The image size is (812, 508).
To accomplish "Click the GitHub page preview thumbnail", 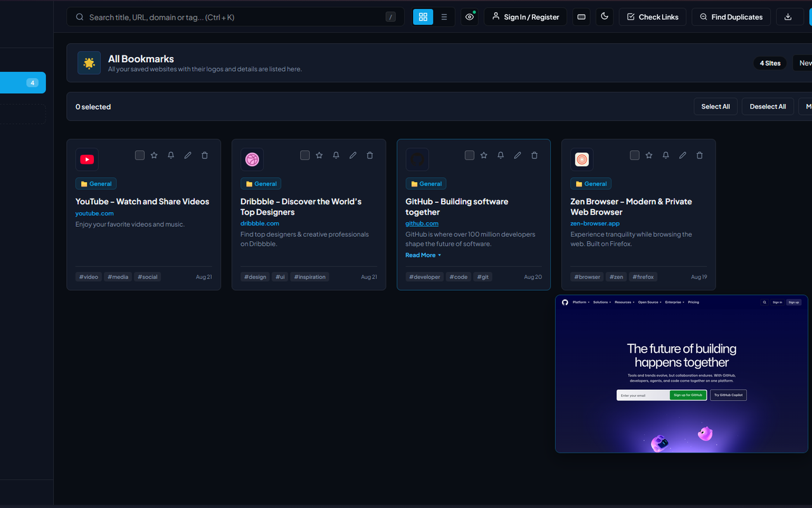I will coord(681,374).
